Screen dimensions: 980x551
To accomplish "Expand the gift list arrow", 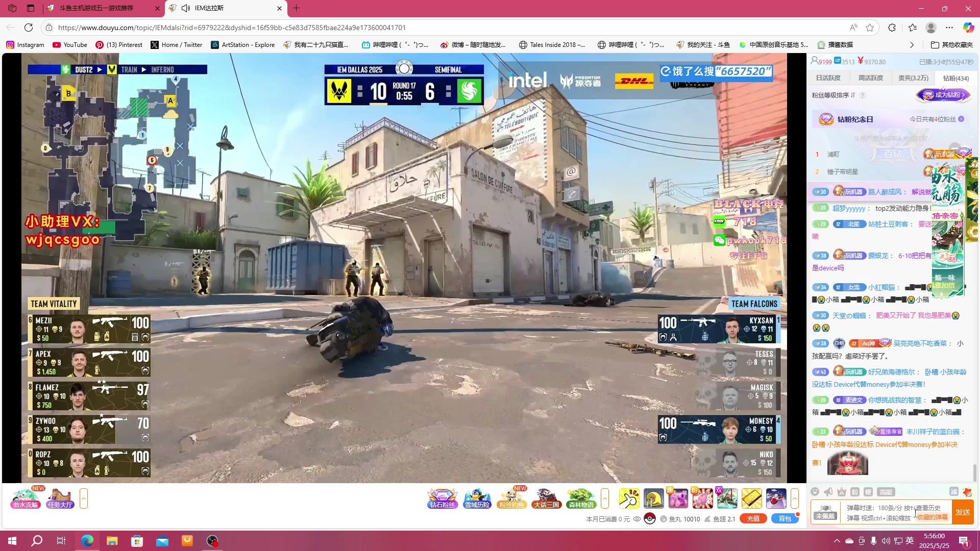I will 795,498.
